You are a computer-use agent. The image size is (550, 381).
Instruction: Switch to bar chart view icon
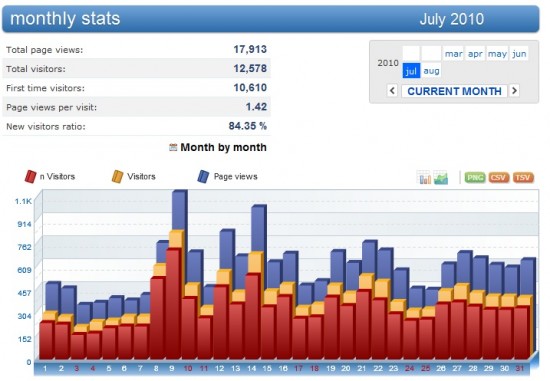click(x=424, y=177)
